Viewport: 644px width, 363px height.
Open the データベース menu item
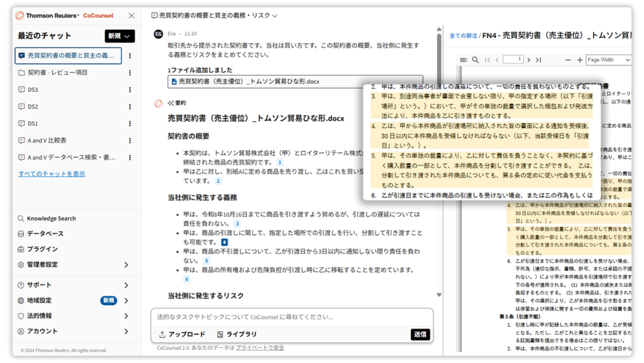[45, 234]
